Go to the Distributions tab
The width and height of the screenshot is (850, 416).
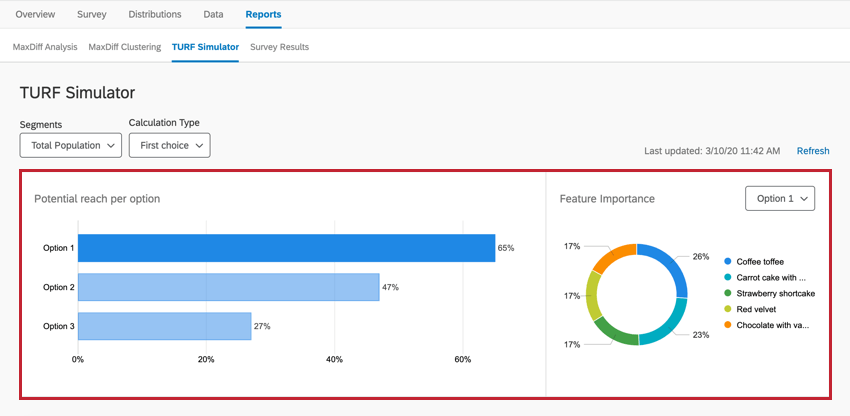coord(155,15)
